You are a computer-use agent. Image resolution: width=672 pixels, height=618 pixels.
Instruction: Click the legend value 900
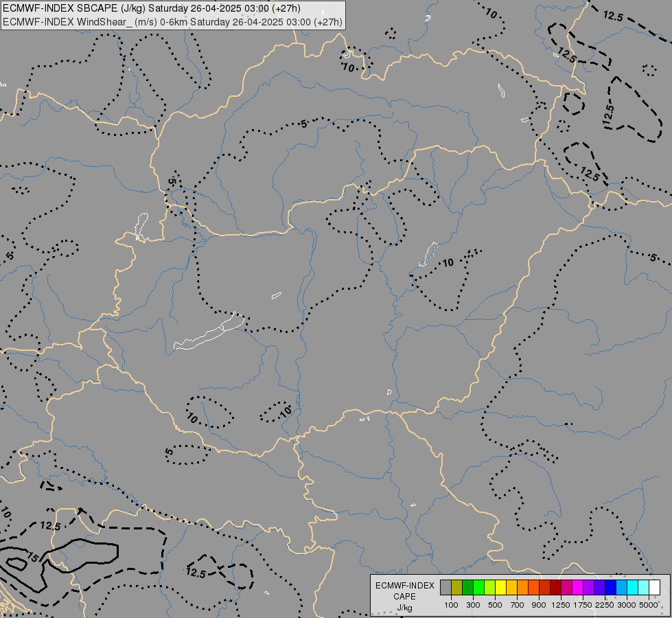point(539,605)
